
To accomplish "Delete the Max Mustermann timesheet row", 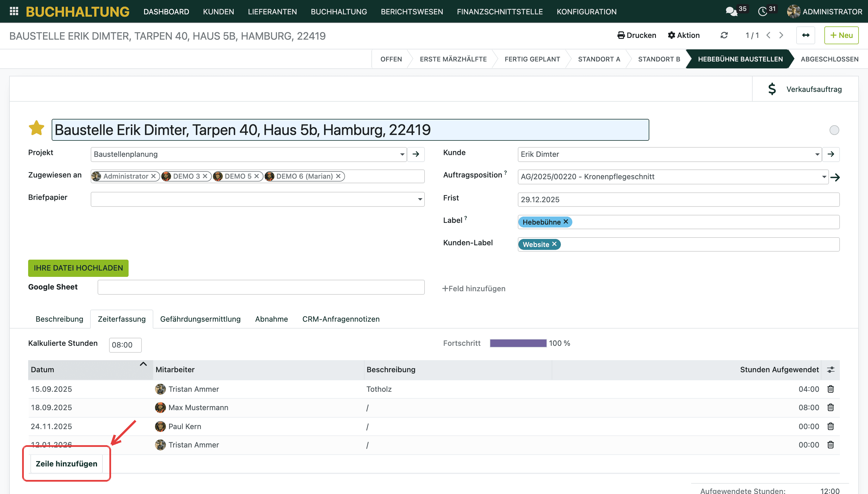I will (x=830, y=407).
